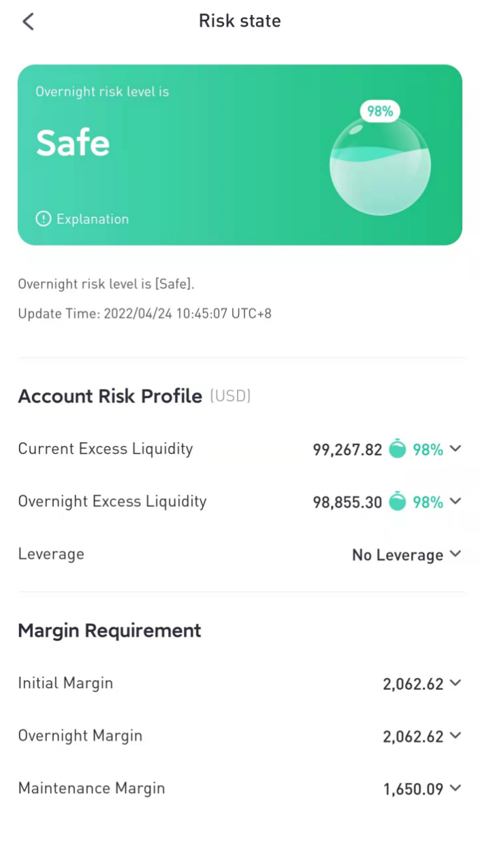
Task: Tap the liquid sphere risk gauge
Action: (380, 165)
